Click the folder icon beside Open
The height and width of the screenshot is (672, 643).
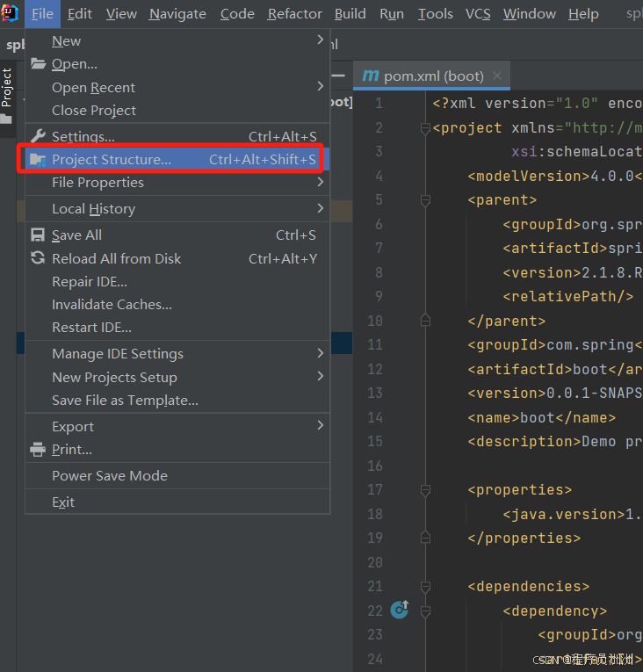click(x=38, y=63)
